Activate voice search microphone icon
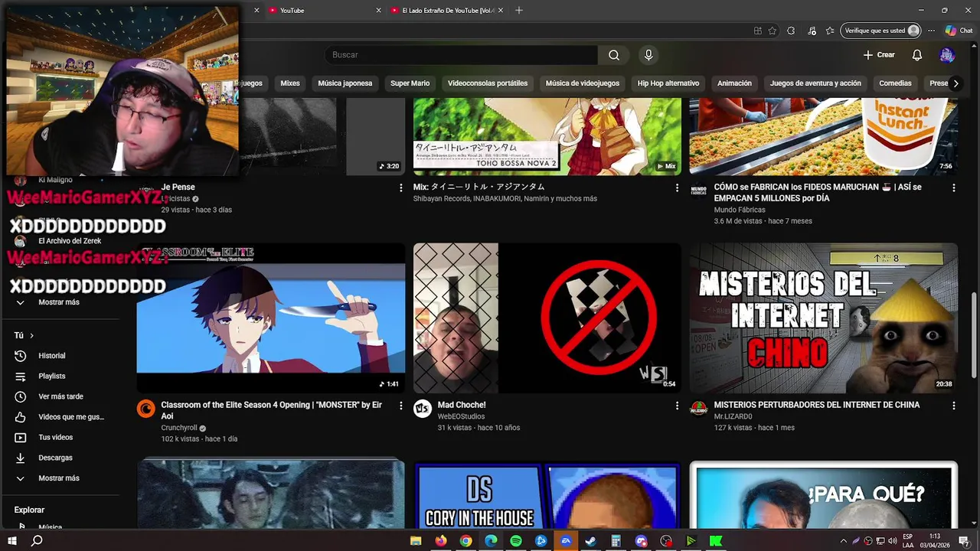The image size is (980, 551). pyautogui.click(x=648, y=55)
